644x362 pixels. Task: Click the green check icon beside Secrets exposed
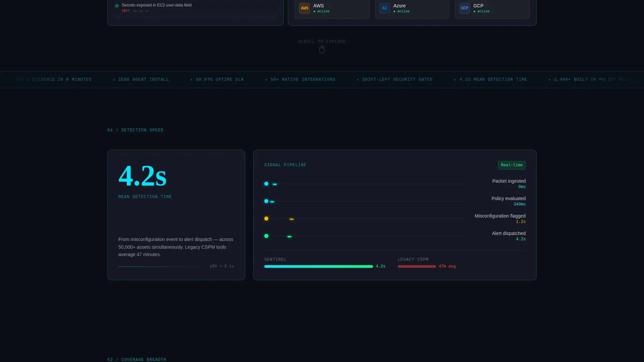[x=117, y=6]
